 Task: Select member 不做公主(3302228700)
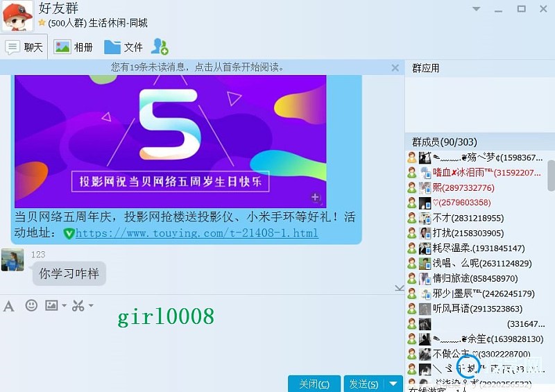click(x=477, y=354)
